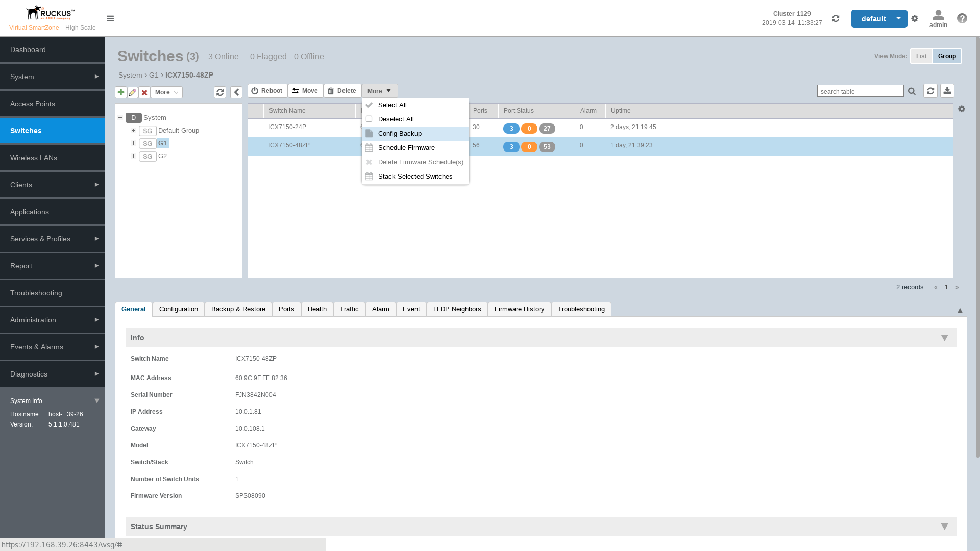Open the default domain dropdown arrow
The image size is (980, 551).
[x=898, y=18]
